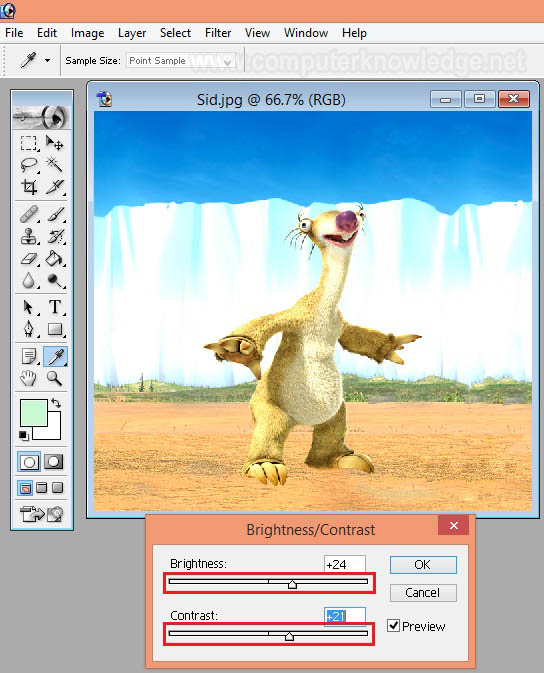544x673 pixels.
Task: Select the Crop tool
Action: click(x=29, y=187)
